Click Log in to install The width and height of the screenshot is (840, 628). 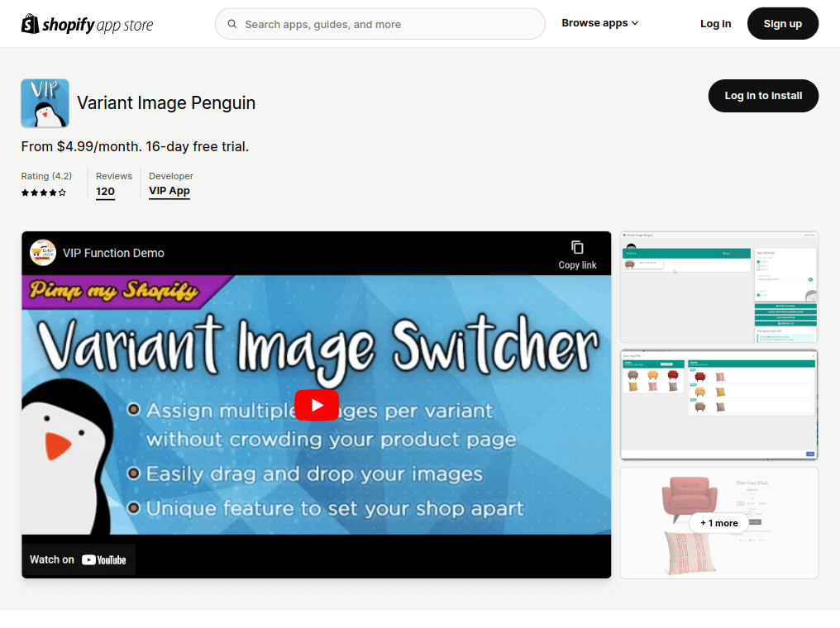point(762,96)
